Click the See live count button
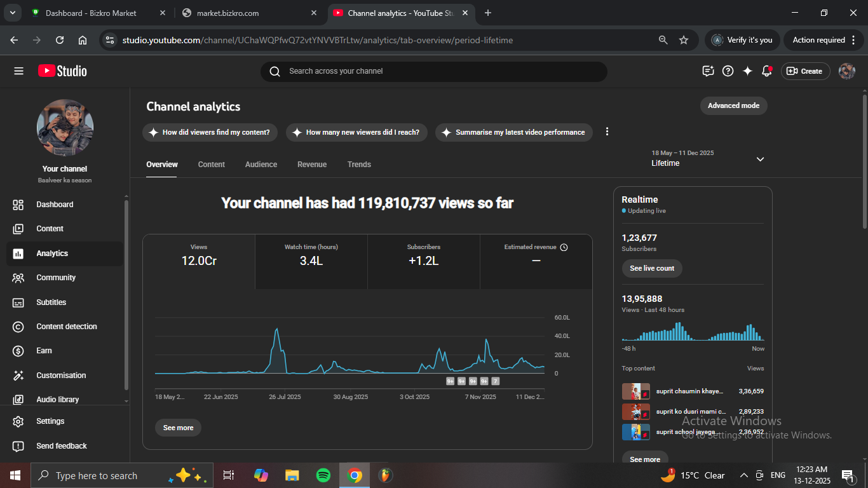 [x=652, y=268]
